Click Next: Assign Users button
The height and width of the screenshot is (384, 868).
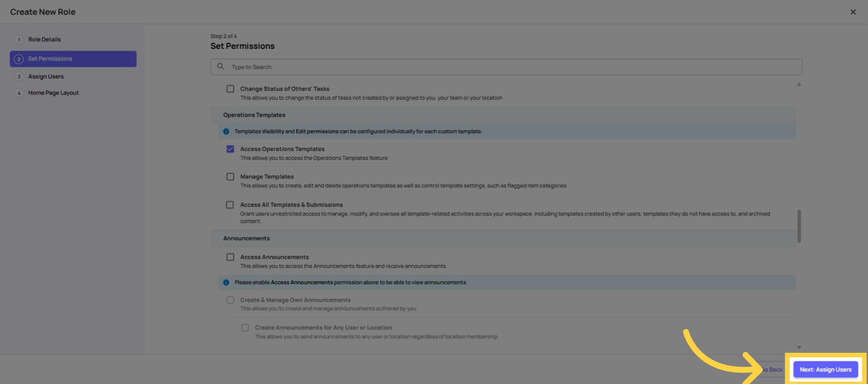pos(825,370)
